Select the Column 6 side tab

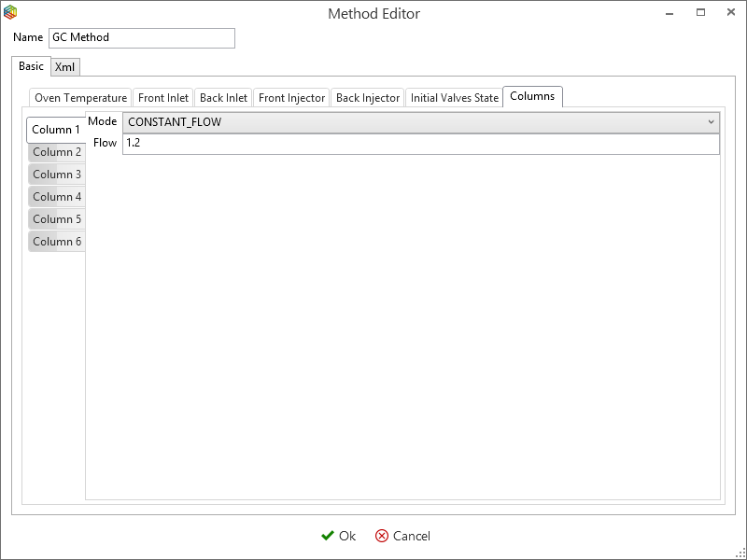pos(57,242)
